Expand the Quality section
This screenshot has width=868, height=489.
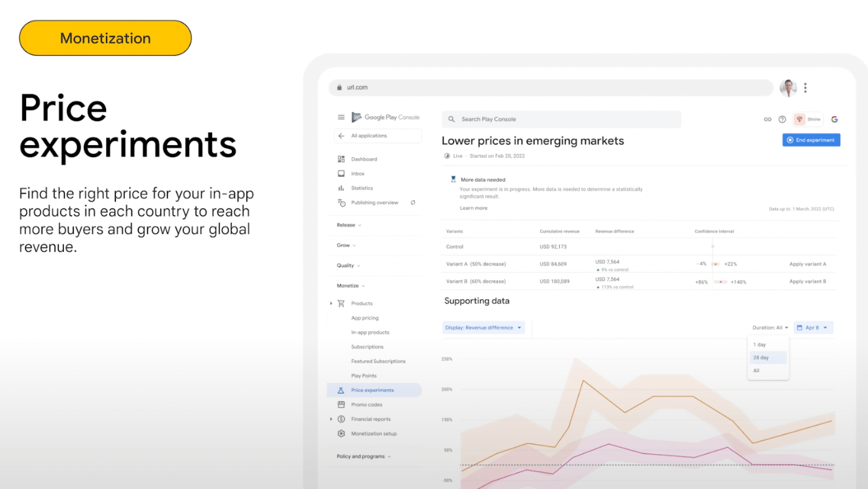coord(348,266)
